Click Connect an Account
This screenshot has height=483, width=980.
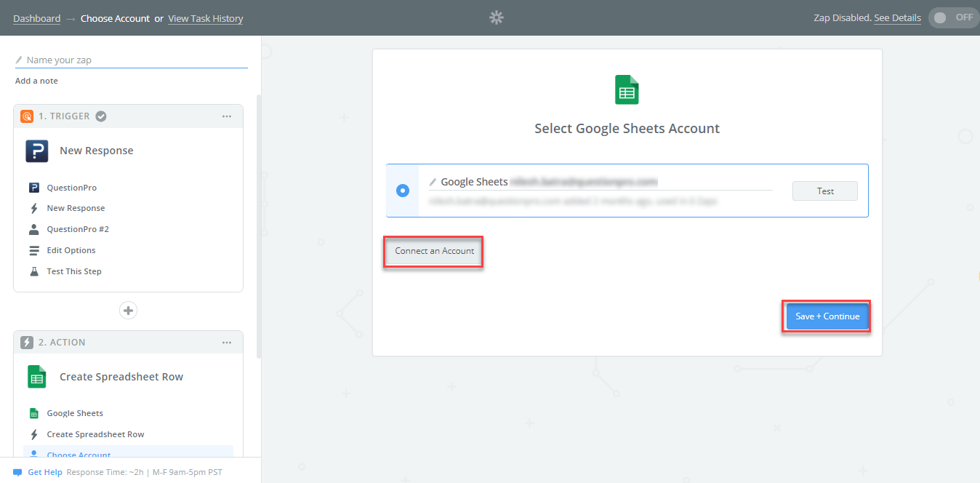433,251
